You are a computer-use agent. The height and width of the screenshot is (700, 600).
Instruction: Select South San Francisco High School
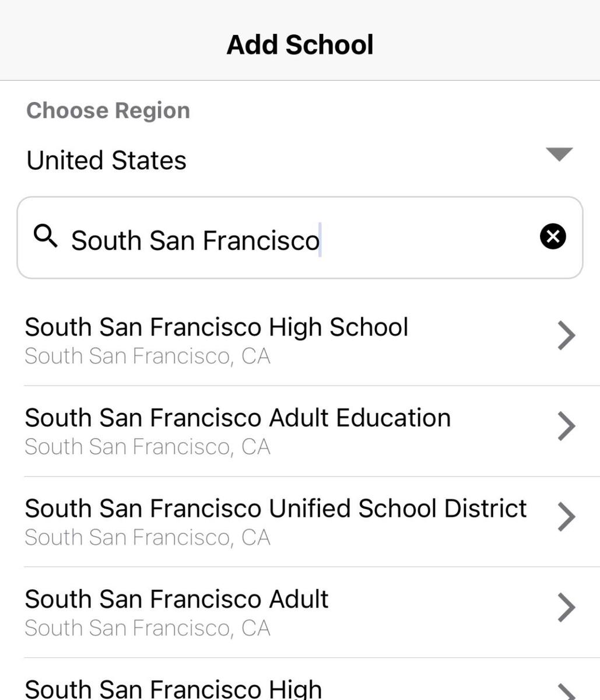(216, 327)
